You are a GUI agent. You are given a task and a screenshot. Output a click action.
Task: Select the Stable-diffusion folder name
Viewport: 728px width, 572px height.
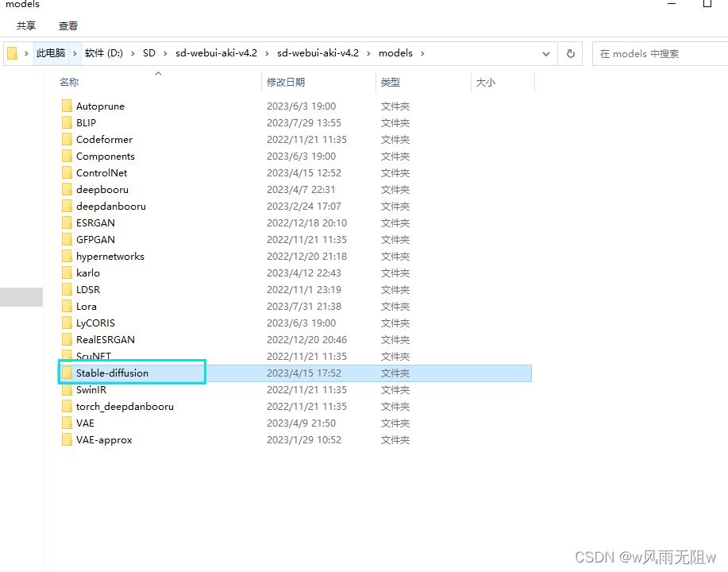(113, 373)
